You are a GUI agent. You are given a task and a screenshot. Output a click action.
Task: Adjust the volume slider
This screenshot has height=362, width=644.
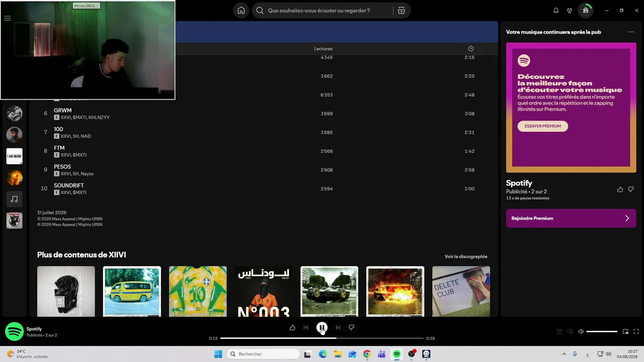602,332
